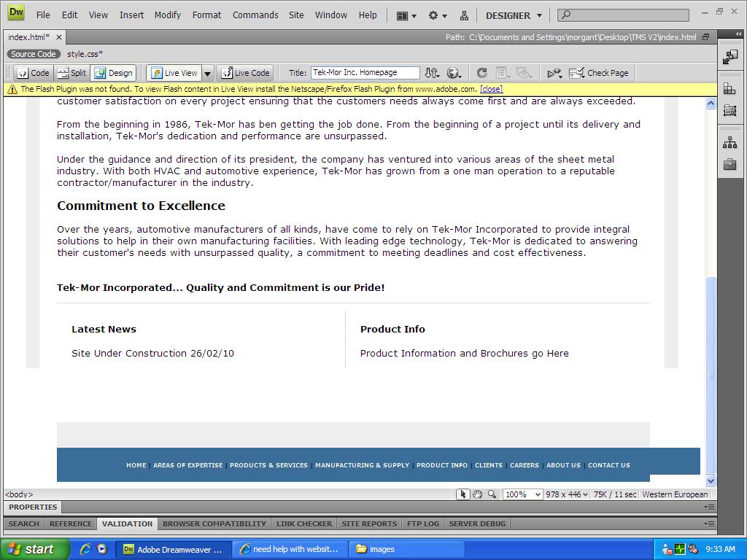Open the 978 x 446 window size menu
The width and height of the screenshot is (747, 560).
pyautogui.click(x=567, y=494)
